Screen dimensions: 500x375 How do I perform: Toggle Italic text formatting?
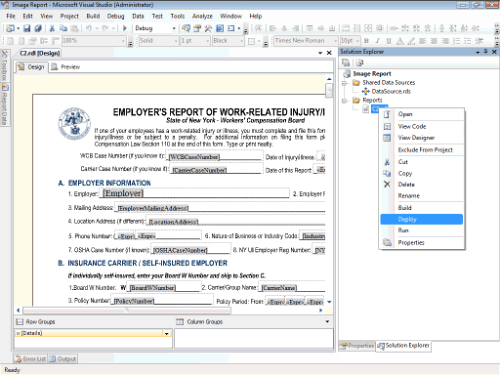click(x=377, y=41)
